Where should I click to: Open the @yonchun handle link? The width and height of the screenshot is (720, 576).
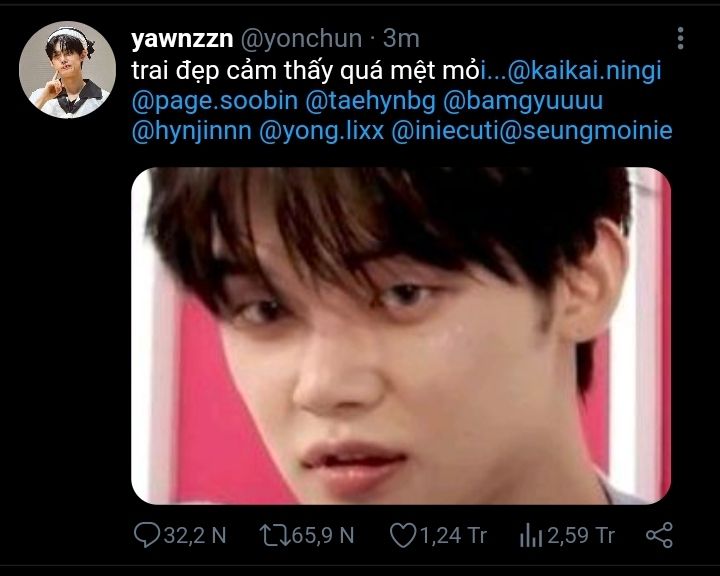[x=300, y=39]
